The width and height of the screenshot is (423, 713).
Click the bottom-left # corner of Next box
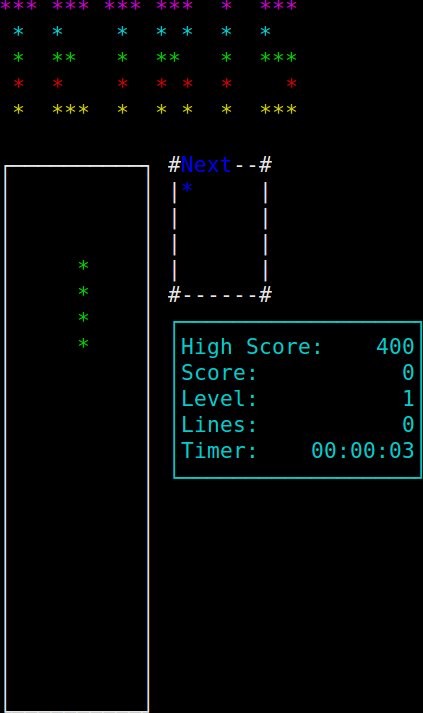(x=174, y=295)
